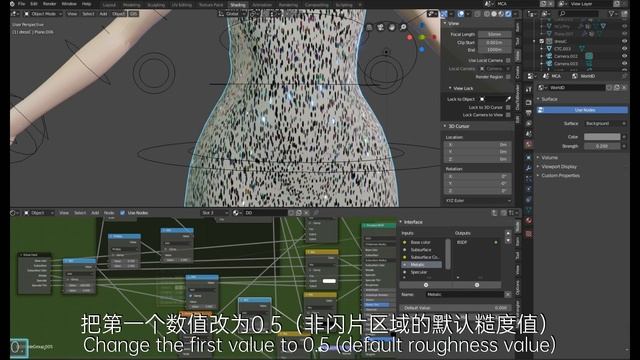Unlink the world datablock X icon
This screenshot has height=360, width=640.
point(624,87)
